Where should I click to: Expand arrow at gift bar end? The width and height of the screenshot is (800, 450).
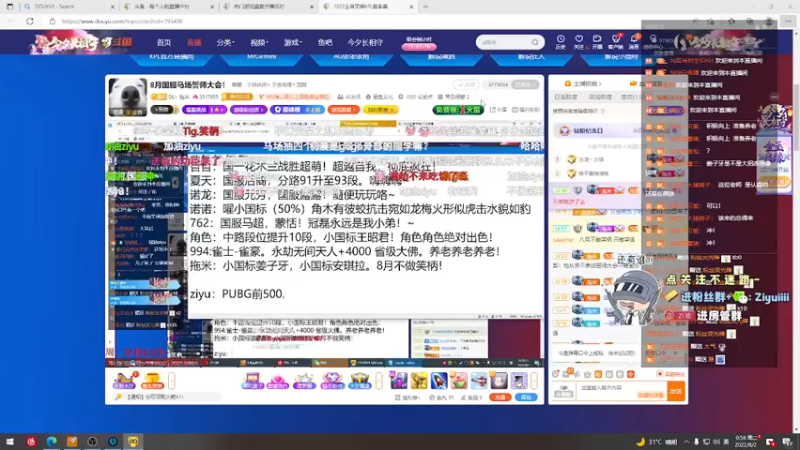tap(534, 381)
